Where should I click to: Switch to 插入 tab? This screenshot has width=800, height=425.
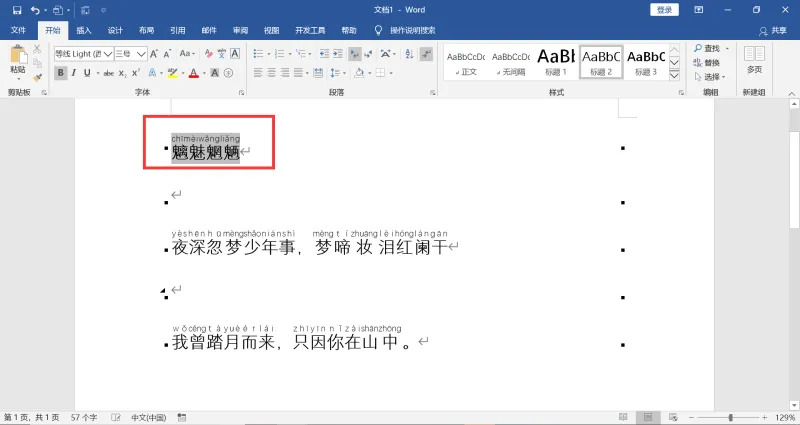tap(84, 31)
